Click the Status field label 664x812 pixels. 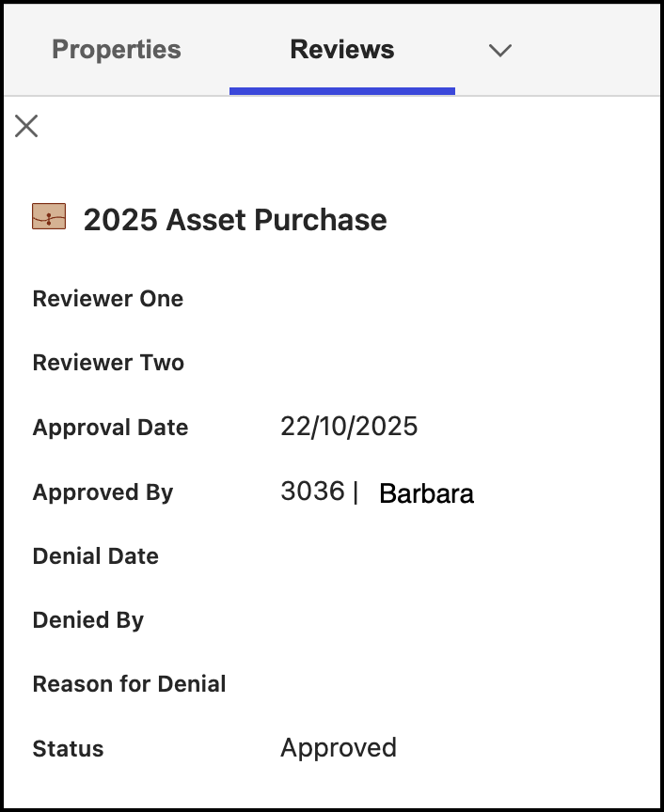[68, 749]
